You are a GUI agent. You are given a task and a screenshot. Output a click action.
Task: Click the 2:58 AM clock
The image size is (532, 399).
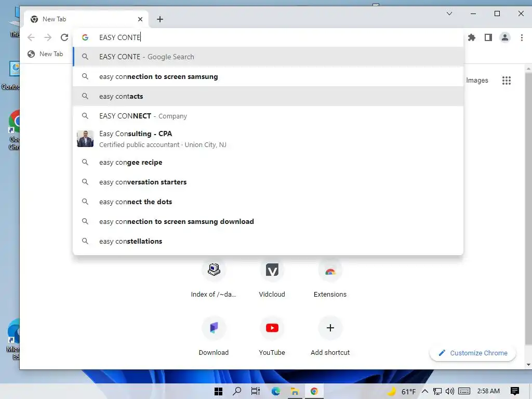pos(488,391)
